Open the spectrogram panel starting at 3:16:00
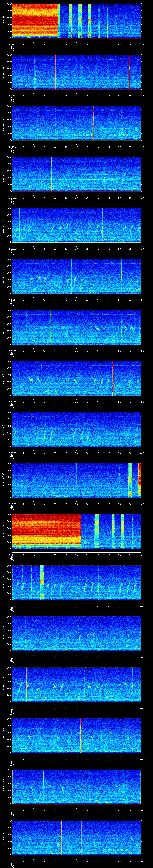Image resolution: width=153 pixels, height=868 pixels. [77, 787]
